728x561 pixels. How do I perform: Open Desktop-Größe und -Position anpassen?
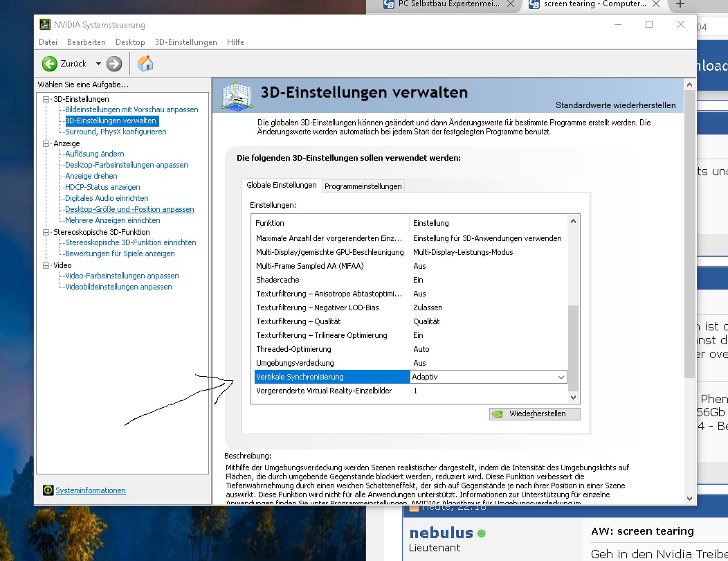pyautogui.click(x=129, y=210)
